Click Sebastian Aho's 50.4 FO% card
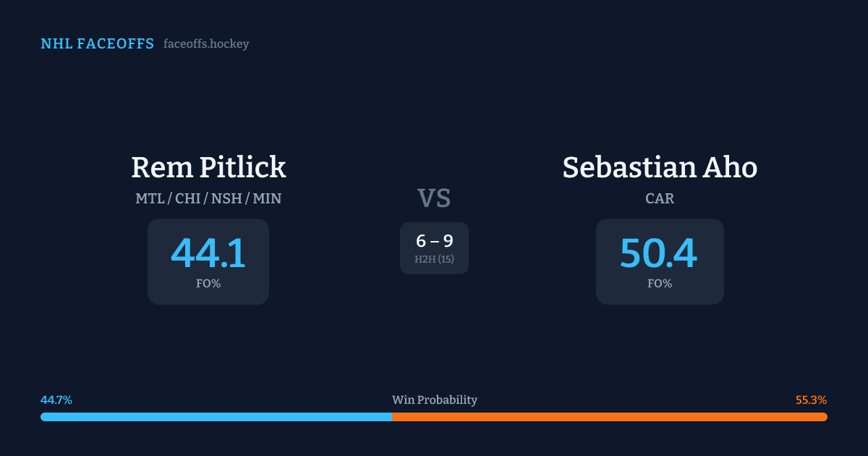 pyautogui.click(x=660, y=261)
